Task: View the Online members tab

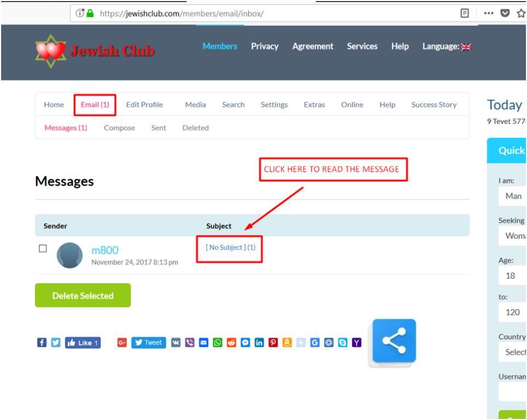Action: (352, 105)
